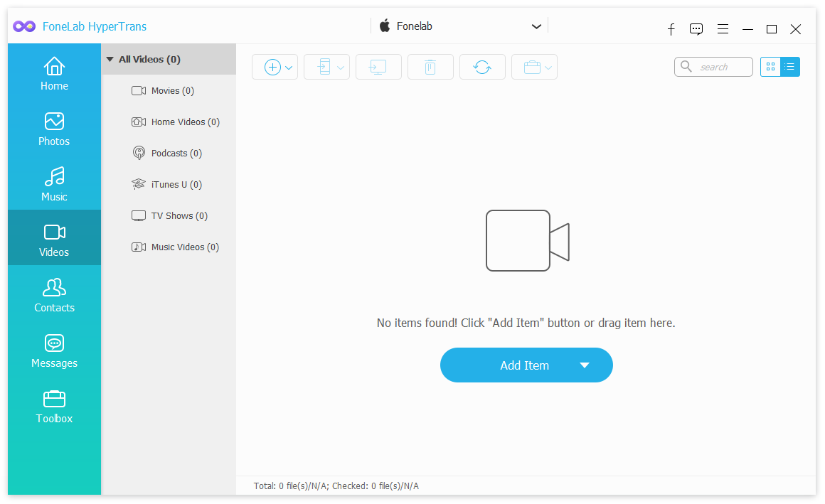The width and height of the screenshot is (825, 504).
Task: Select iTunes U (0) category
Action: (169, 185)
